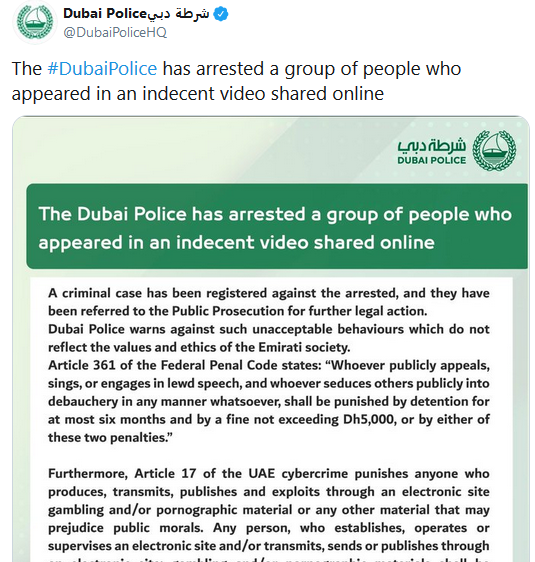Click the Dubai Police account display name
The width and height of the screenshot is (535, 562).
(104, 14)
